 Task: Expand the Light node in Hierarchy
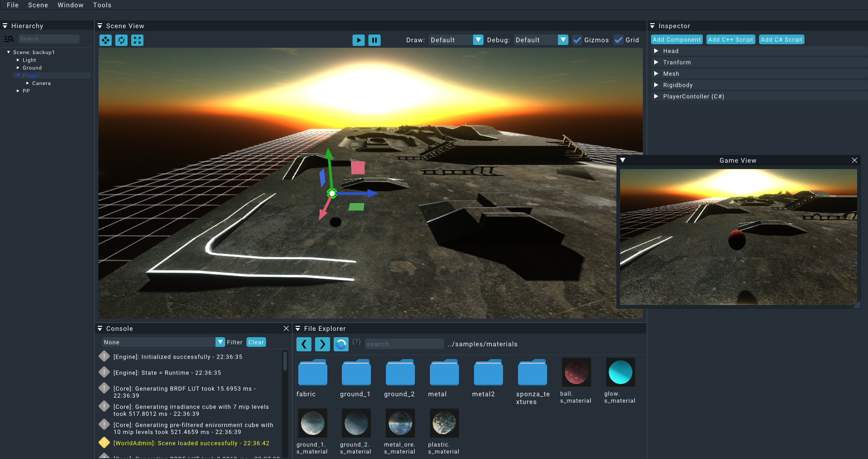tap(18, 60)
